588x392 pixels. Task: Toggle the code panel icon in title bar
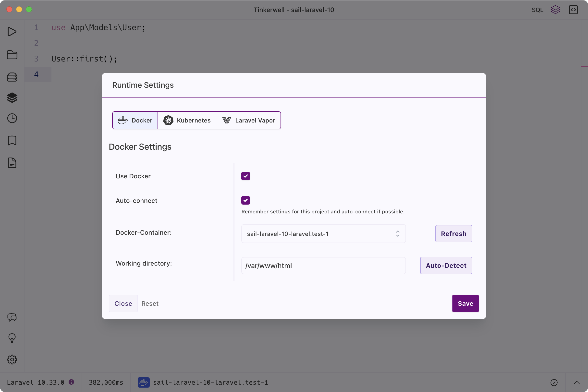click(x=573, y=10)
